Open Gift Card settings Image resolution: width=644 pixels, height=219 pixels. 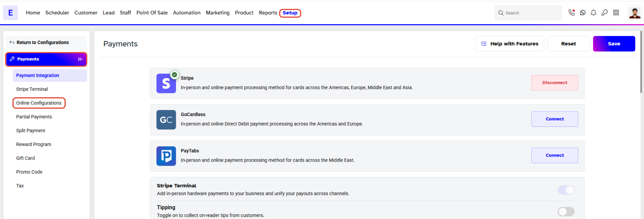(x=25, y=158)
